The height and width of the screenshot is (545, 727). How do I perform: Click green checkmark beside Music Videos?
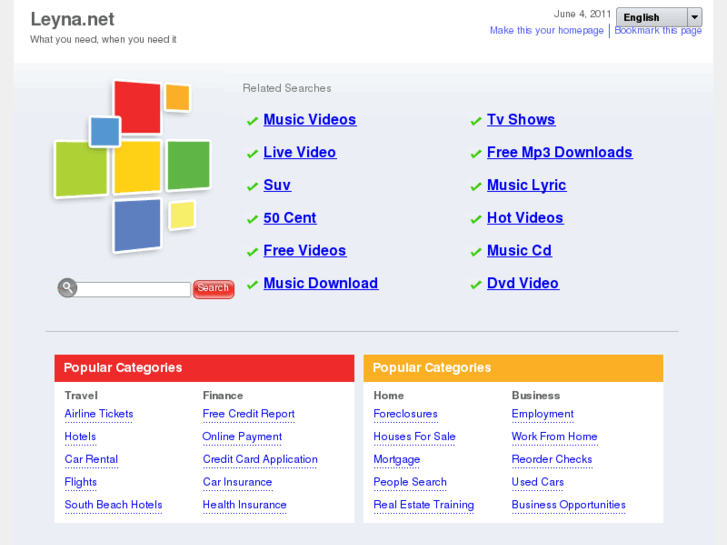click(252, 121)
